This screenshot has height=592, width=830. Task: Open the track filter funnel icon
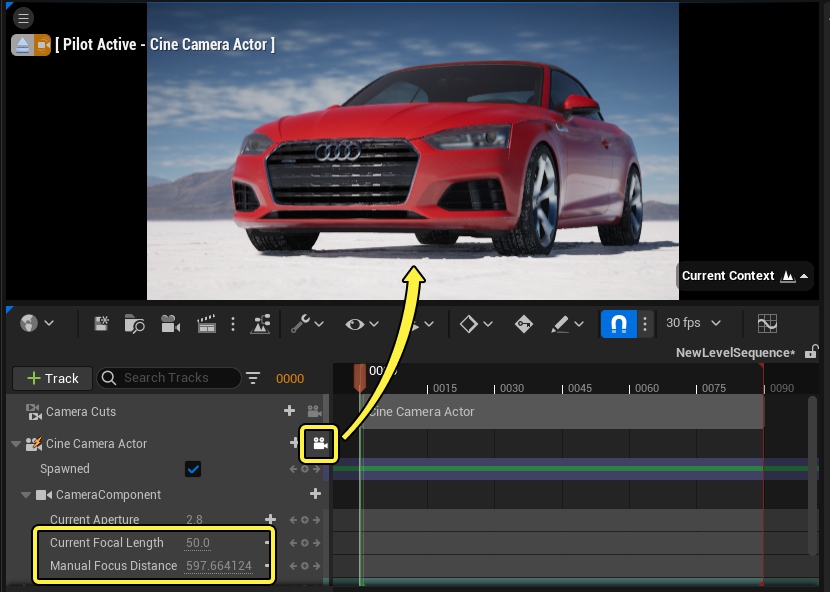click(x=253, y=378)
